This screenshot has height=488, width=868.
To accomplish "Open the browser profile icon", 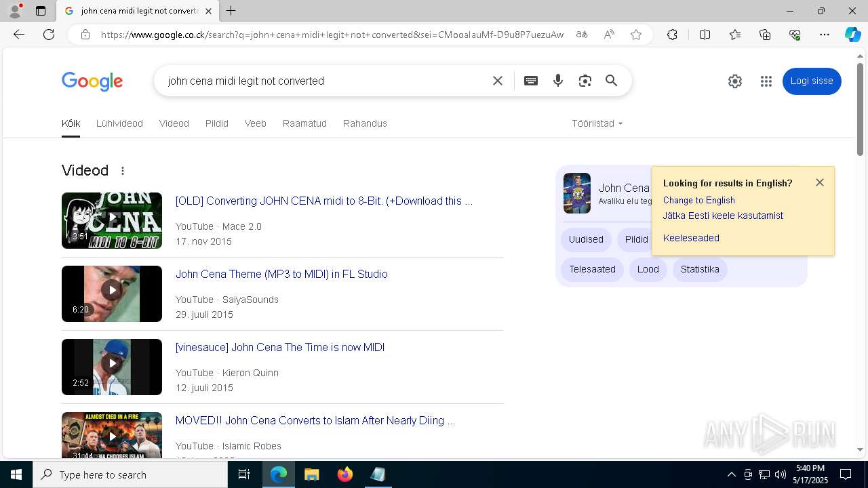I will (15, 10).
